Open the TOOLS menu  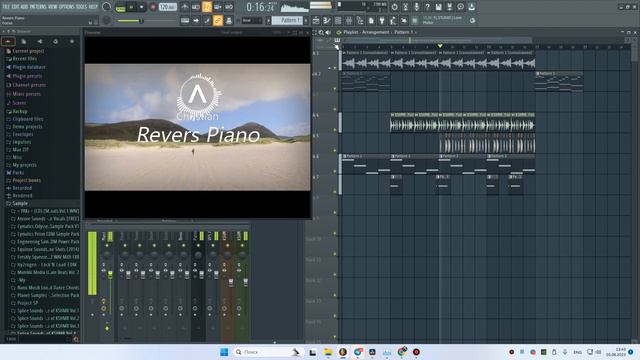click(x=82, y=7)
